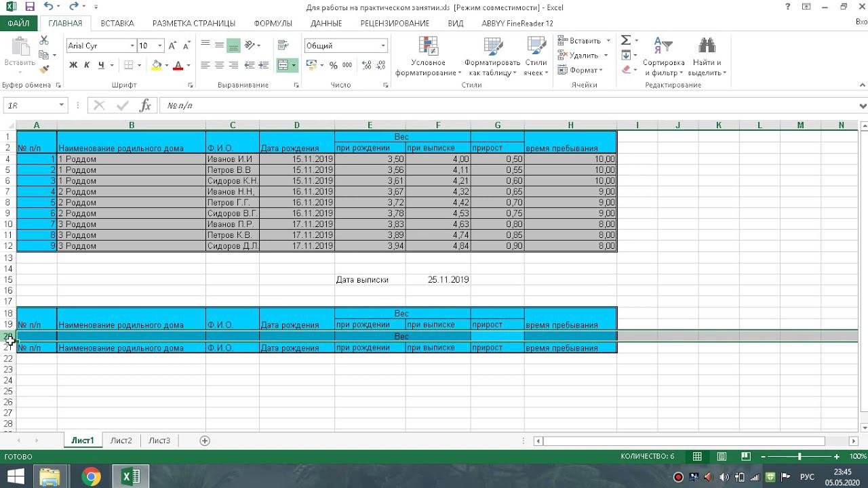Open the Лист2 sheet tab

point(121,441)
